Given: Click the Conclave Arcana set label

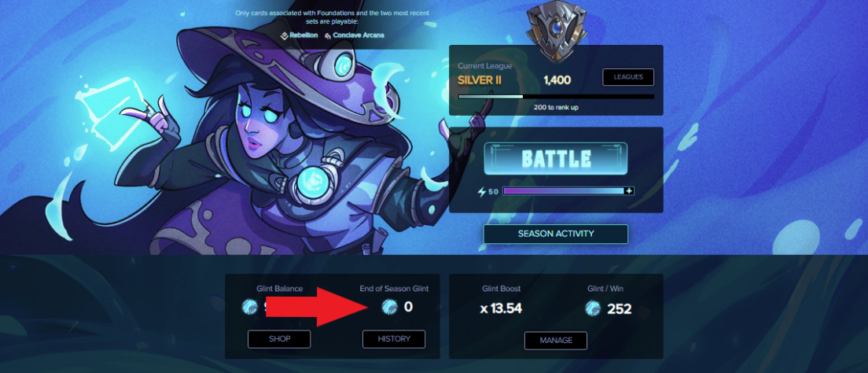Looking at the screenshot, I should tap(359, 35).
